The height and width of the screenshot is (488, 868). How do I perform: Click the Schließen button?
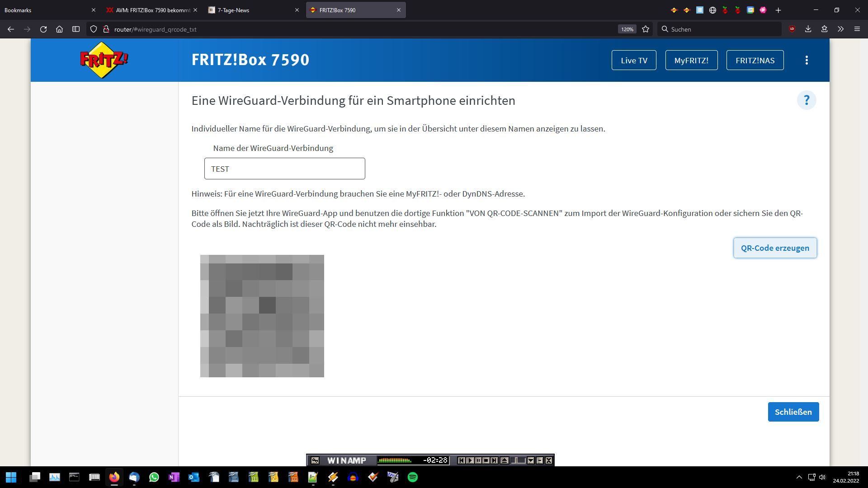point(793,412)
